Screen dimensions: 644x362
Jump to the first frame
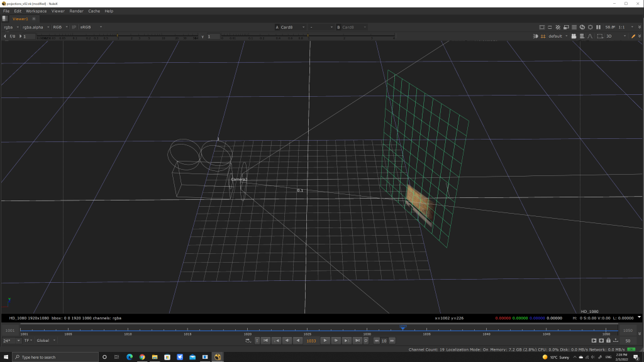(x=266, y=341)
